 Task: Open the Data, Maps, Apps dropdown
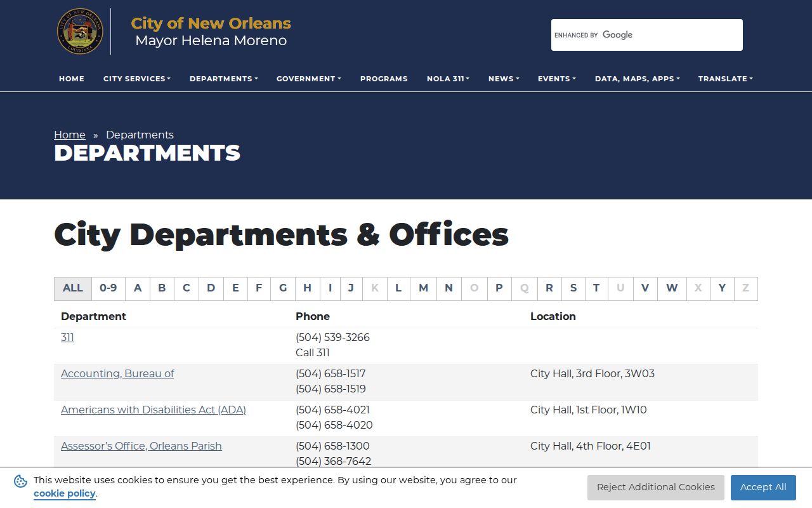pos(638,79)
